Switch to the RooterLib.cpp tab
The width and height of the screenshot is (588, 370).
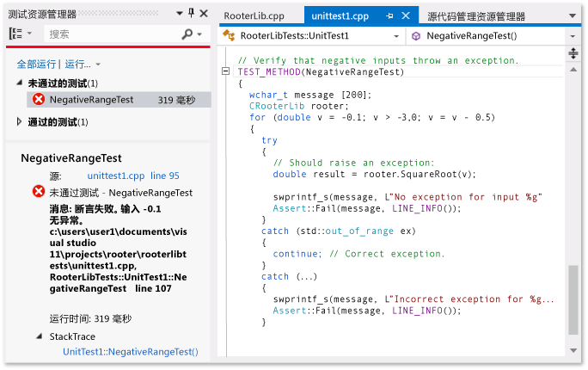click(x=254, y=15)
